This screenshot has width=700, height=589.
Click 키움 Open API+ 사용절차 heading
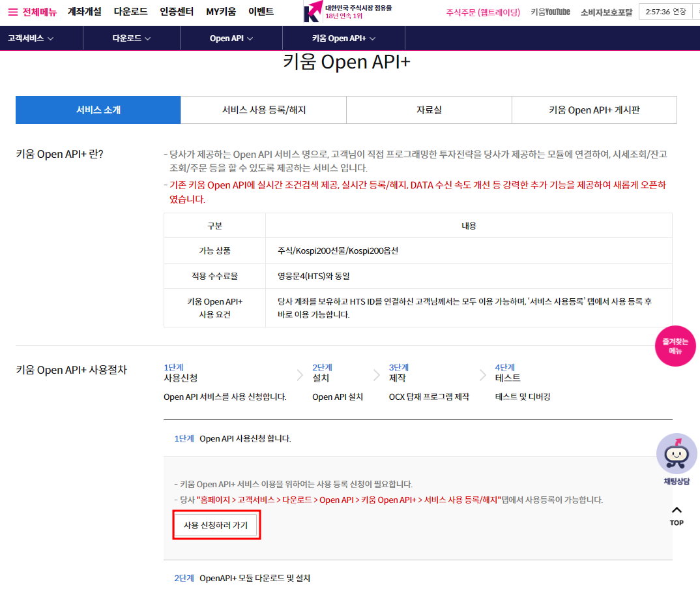72,370
